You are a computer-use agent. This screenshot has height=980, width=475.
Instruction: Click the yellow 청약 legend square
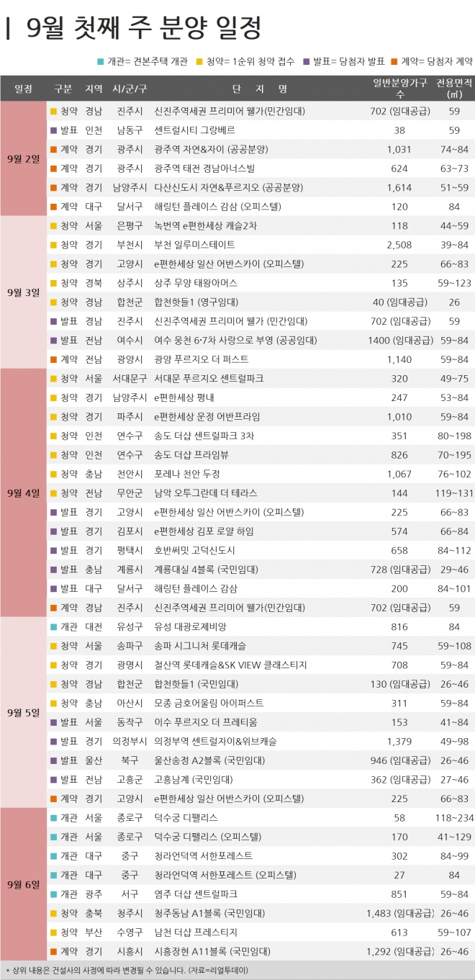pyautogui.click(x=199, y=62)
